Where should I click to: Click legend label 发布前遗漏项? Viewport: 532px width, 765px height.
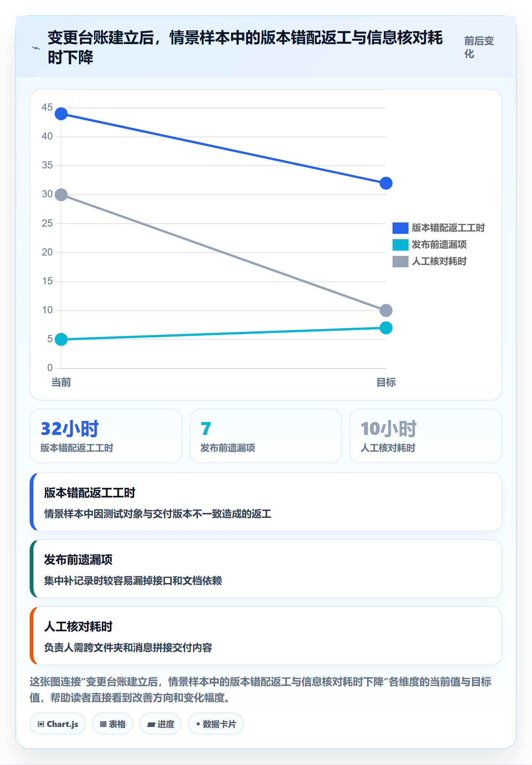[439, 244]
